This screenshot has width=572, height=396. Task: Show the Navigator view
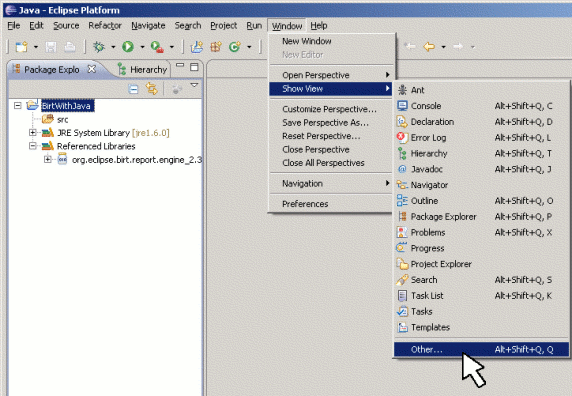click(x=481, y=185)
